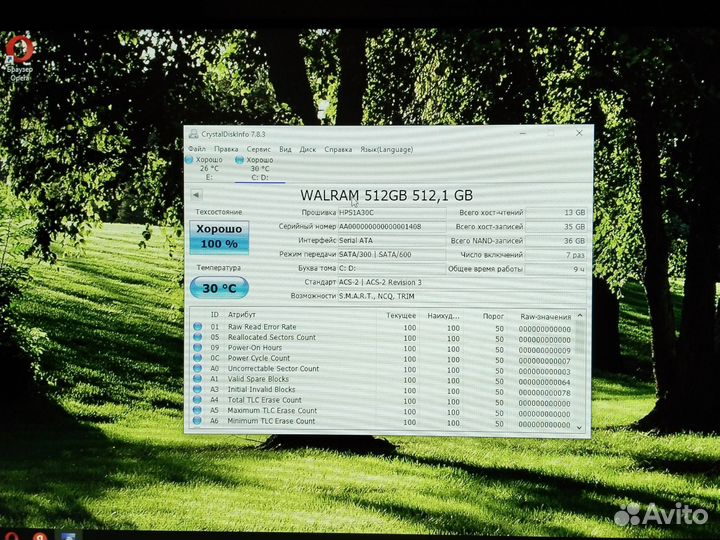Screen dimensions: 720x540
Task: Click the Возможности S.M.A.R.T., NCQ, TRIM field
Action: 462,296
